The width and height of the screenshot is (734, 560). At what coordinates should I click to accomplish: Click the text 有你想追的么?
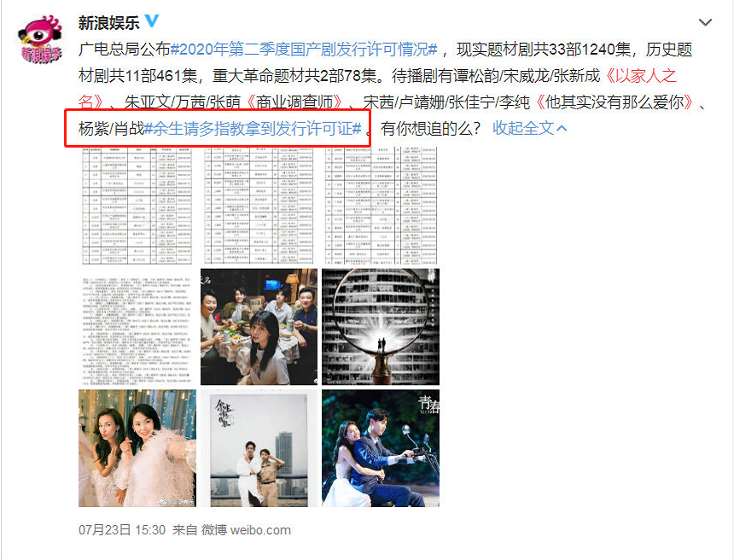pyautogui.click(x=431, y=128)
